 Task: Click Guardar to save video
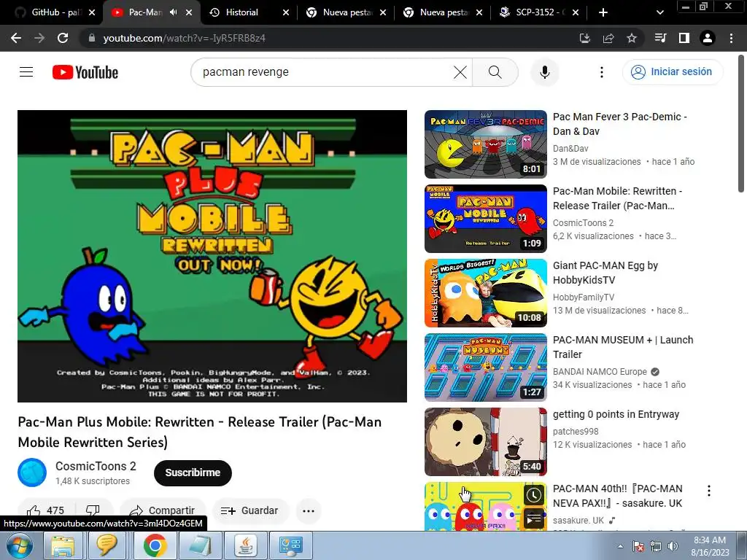(x=249, y=510)
